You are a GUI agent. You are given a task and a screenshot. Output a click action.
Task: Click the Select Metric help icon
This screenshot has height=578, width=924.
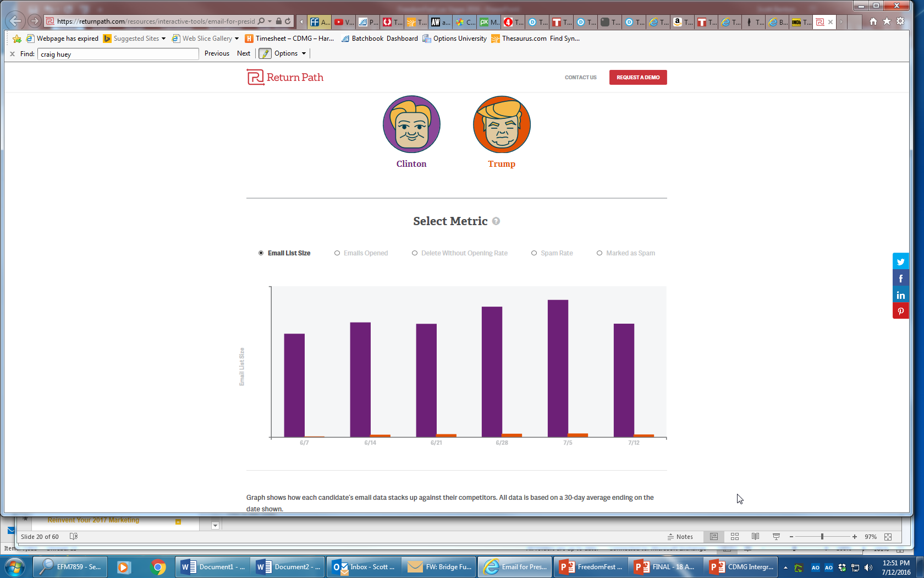point(496,221)
